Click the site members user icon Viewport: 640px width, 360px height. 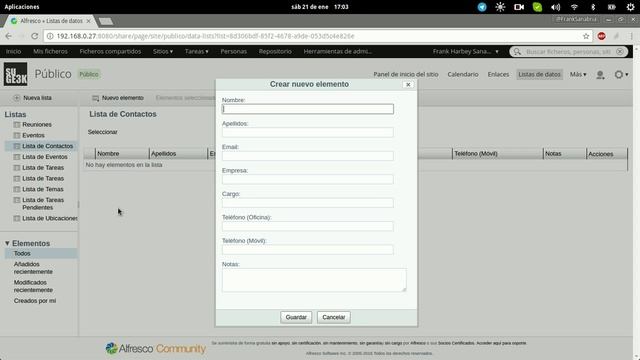(x=600, y=74)
